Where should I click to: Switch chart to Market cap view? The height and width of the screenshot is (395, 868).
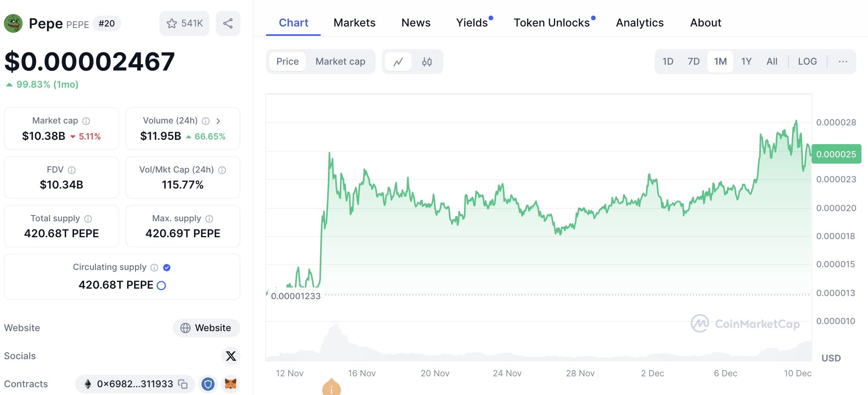pos(340,62)
